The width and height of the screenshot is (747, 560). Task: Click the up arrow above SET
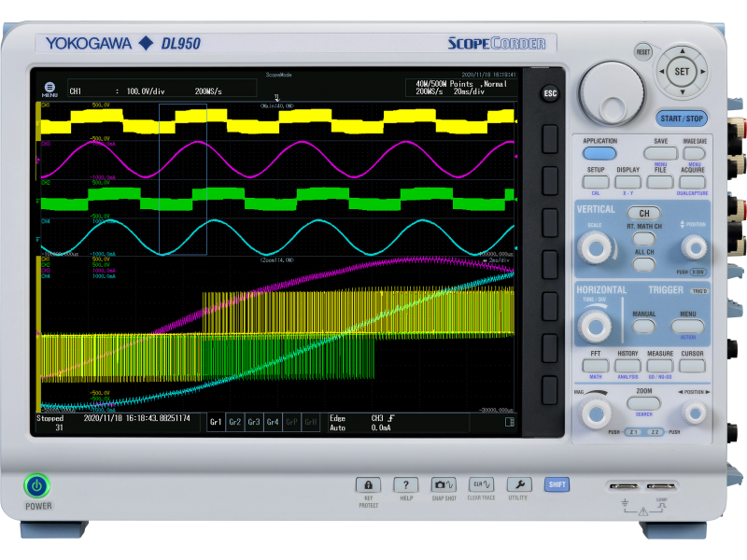683,51
